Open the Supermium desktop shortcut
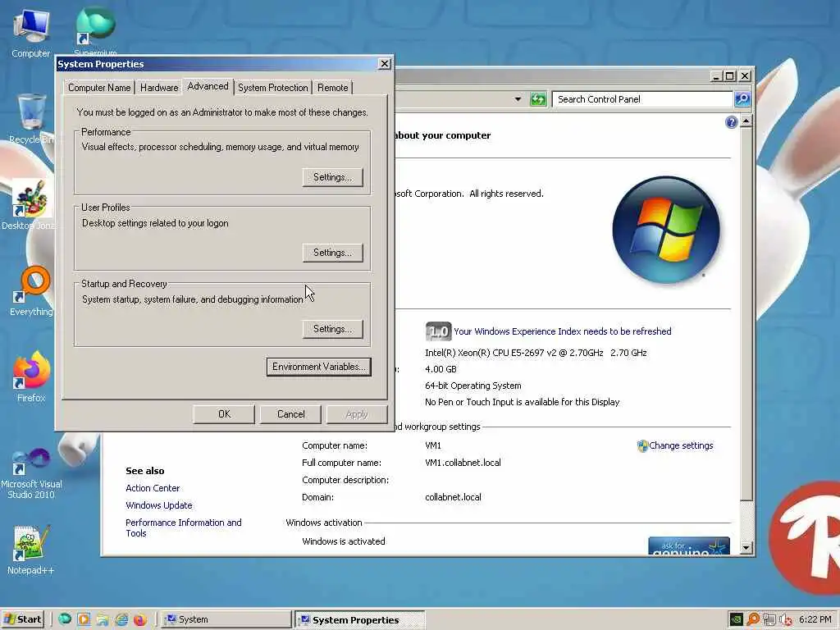840x630 pixels. (95, 30)
